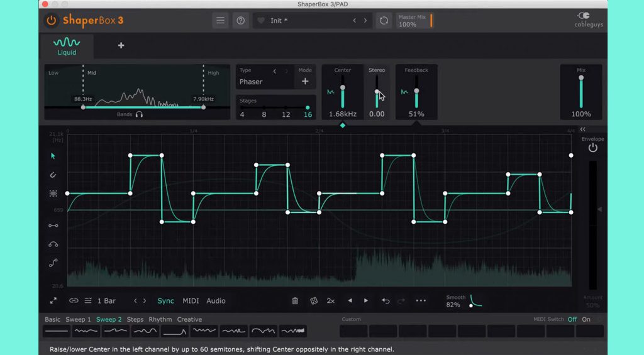Click the Feedback slider handle
This screenshot has height=355, width=644.
tap(416, 91)
